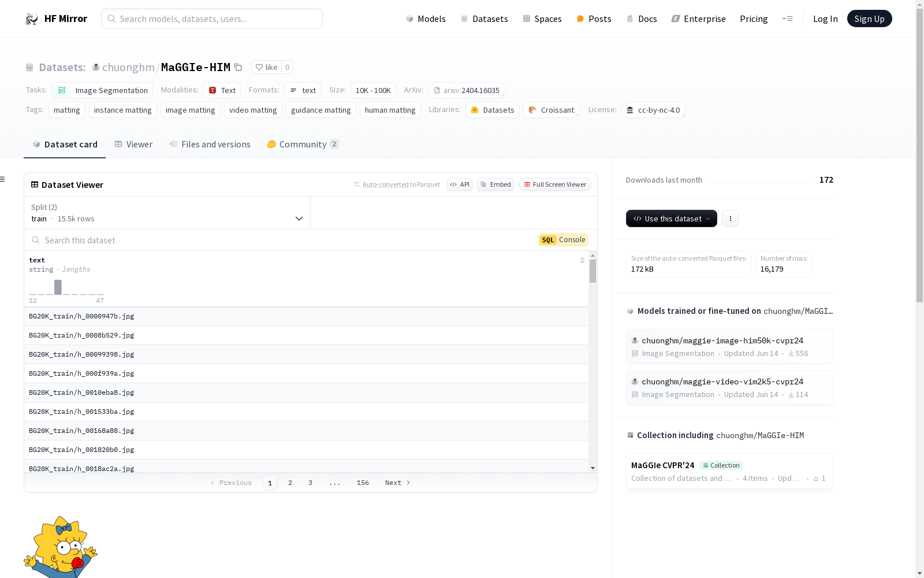The image size is (924, 578).
Task: Open the Community tab
Action: coord(303,144)
